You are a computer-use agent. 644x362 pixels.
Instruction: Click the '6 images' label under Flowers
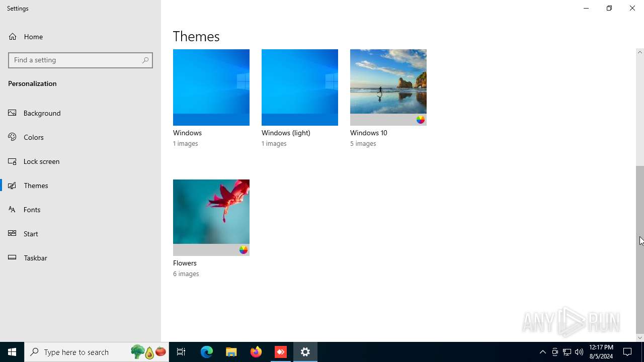pos(186,274)
